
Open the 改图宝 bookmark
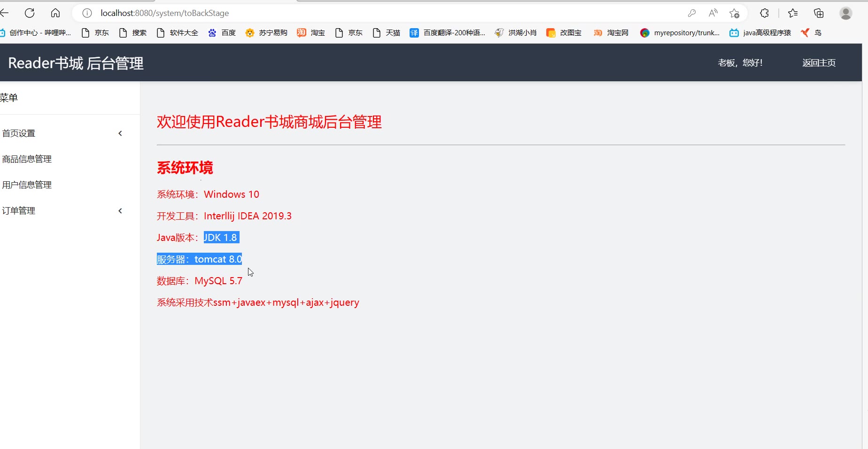564,32
